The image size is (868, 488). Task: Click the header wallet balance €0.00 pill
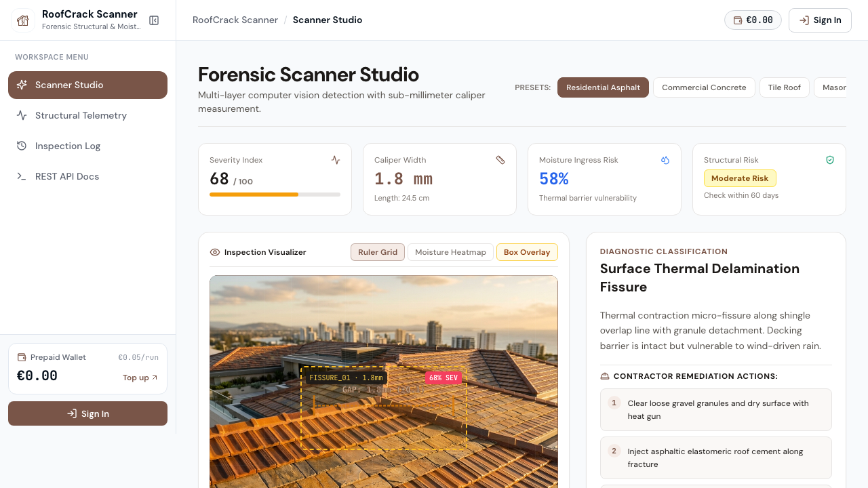[753, 20]
